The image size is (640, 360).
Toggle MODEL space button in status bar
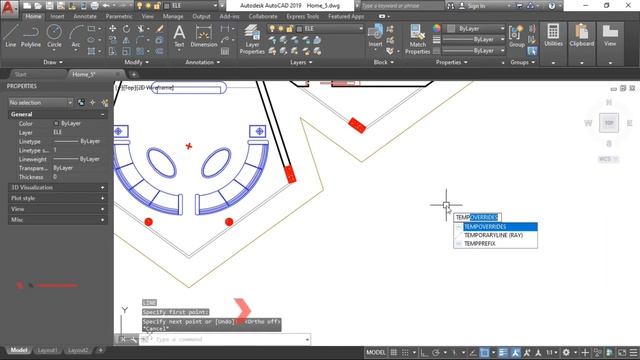coord(376,352)
